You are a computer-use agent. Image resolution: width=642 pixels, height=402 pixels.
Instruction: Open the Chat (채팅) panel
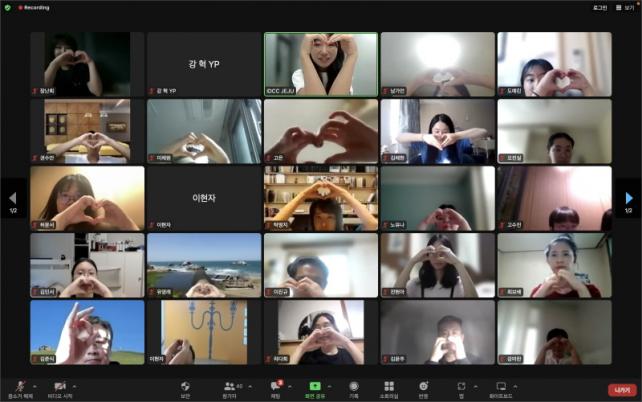point(275,385)
